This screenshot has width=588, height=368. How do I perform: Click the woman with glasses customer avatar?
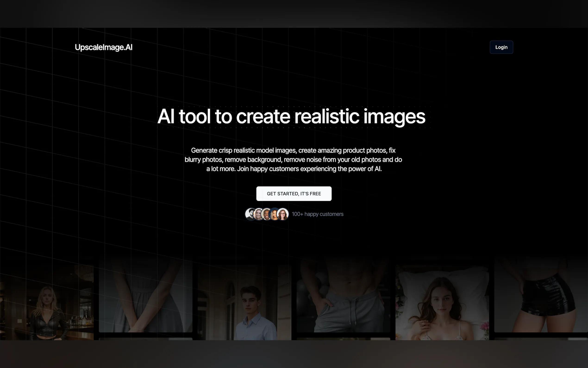click(282, 214)
